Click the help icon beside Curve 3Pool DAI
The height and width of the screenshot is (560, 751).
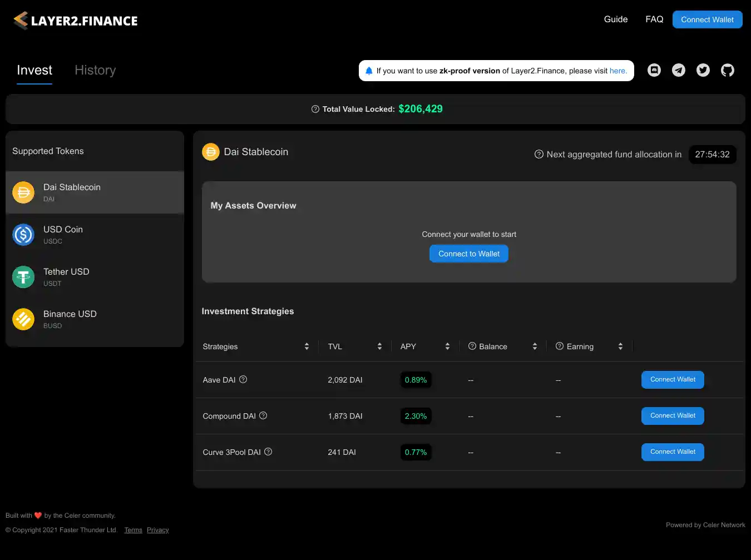click(268, 452)
